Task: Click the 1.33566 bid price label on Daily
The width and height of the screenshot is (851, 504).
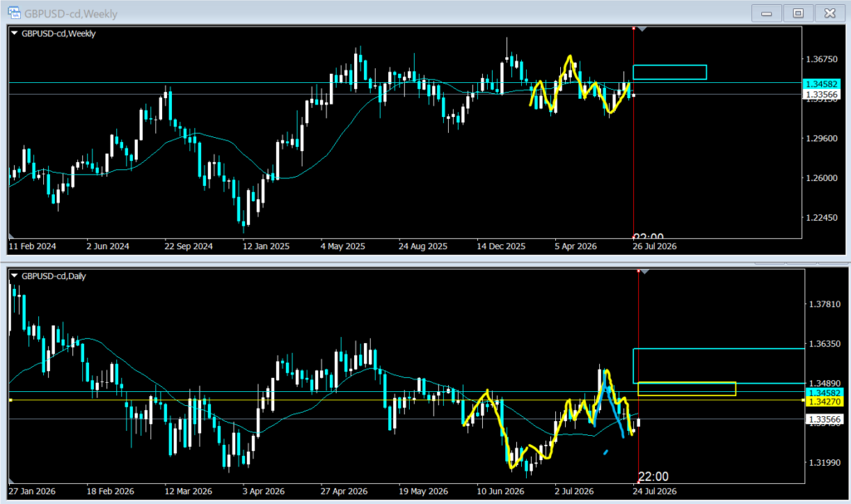Action: (x=824, y=419)
